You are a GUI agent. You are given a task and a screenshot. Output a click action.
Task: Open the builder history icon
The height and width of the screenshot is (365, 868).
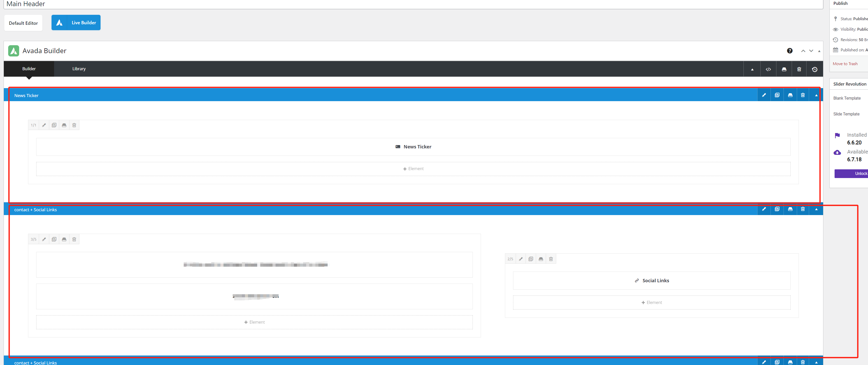pyautogui.click(x=814, y=69)
